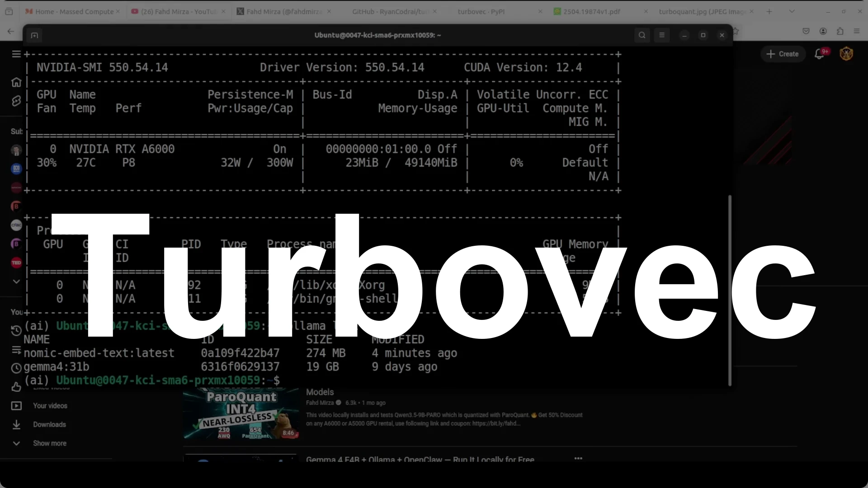Open Watch later icon
Screen dimensions: 868x488
[16, 368]
